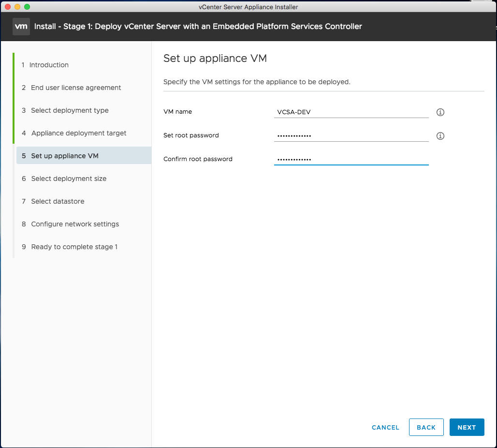Go to the Introduction step

(49, 65)
